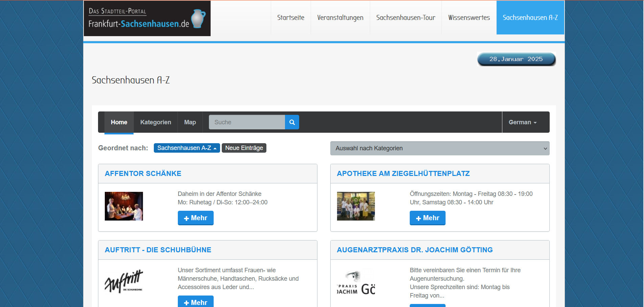Screen dimensions: 644x307
Task: Click the Frankfurt-Sachsenhausen.de logo
Action: [147, 18]
